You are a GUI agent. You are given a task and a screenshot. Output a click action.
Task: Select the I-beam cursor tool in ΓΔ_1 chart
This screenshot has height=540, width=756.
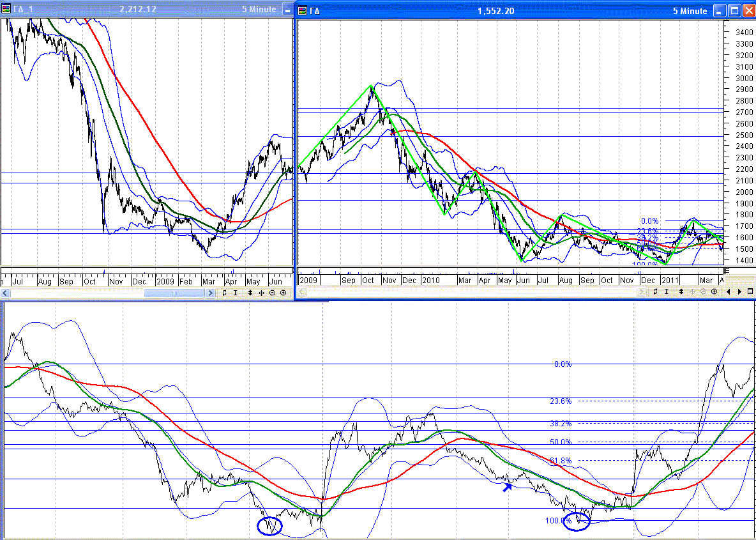(x=235, y=293)
